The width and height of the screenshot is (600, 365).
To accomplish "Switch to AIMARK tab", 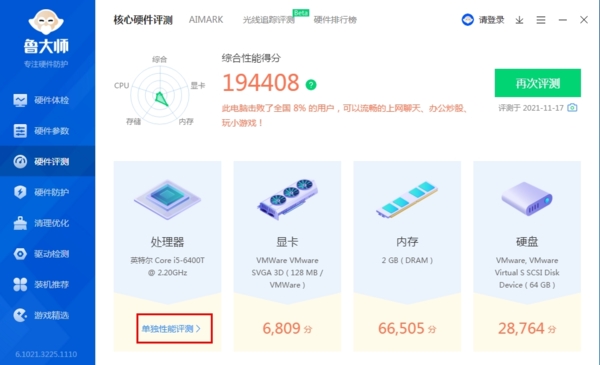I will pyautogui.click(x=206, y=20).
